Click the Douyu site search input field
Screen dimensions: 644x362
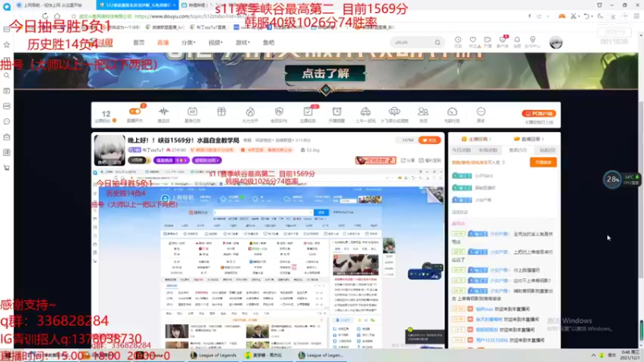(412, 43)
